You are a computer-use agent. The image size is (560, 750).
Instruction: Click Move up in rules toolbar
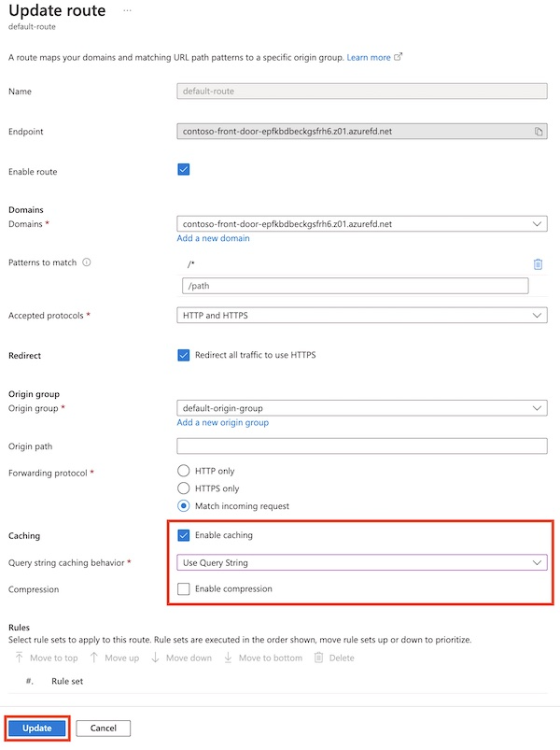(114, 658)
